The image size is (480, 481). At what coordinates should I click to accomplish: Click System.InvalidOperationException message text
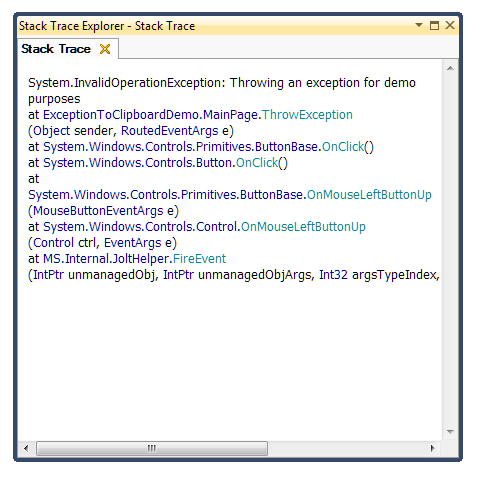(x=222, y=91)
